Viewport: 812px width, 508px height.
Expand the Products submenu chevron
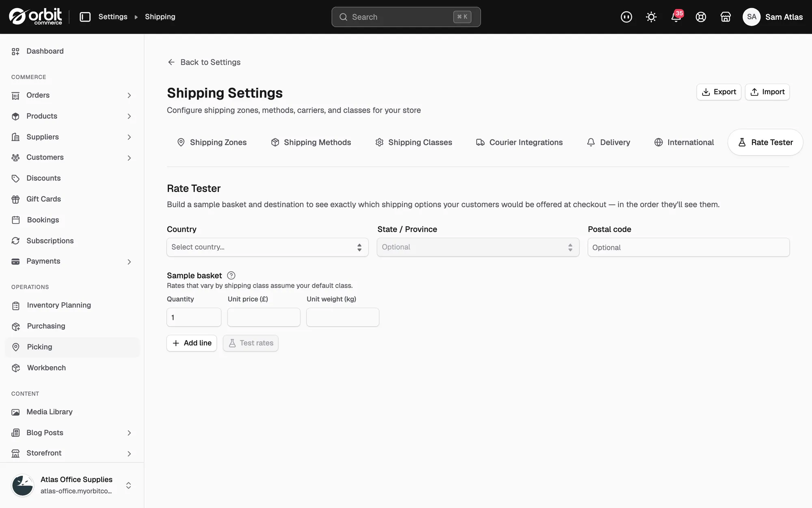pyautogui.click(x=129, y=116)
